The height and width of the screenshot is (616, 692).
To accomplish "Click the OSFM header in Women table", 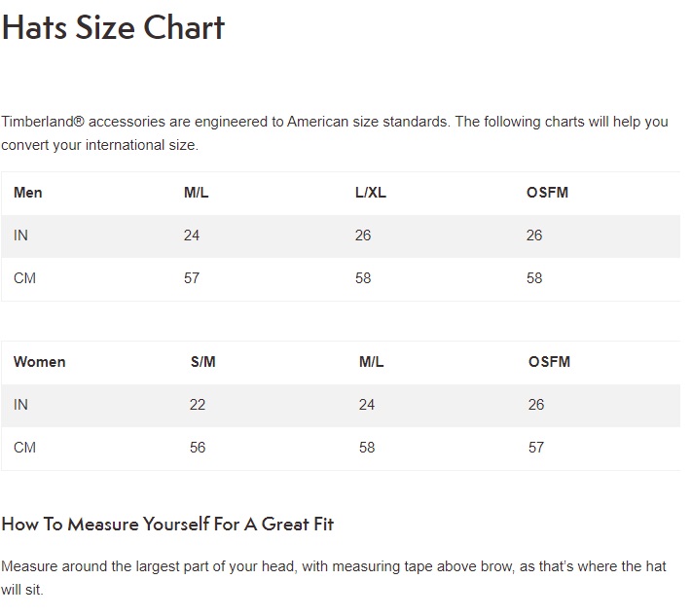I will point(549,362).
